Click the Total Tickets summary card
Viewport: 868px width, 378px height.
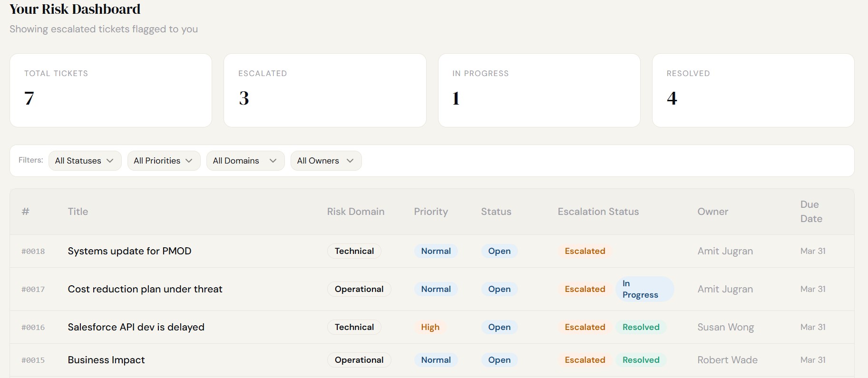pos(111,90)
